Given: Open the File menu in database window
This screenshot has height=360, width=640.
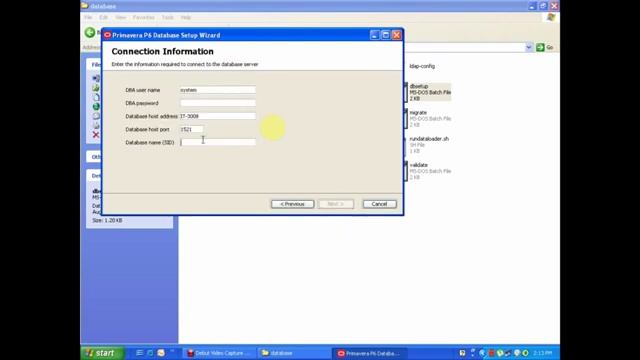Looking at the screenshot, I should [x=88, y=18].
